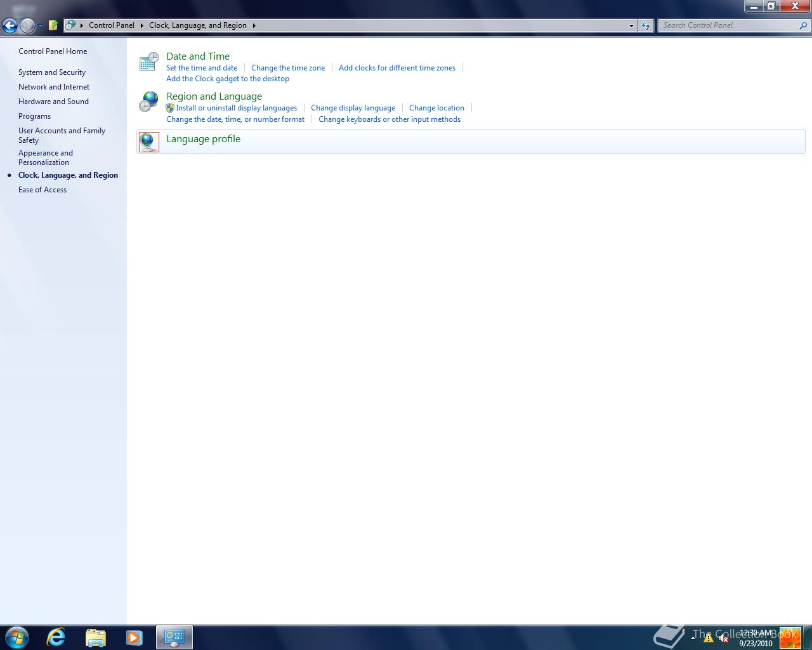
Task: Expand the arrow after Control Panel breadcrumb
Action: pos(142,25)
